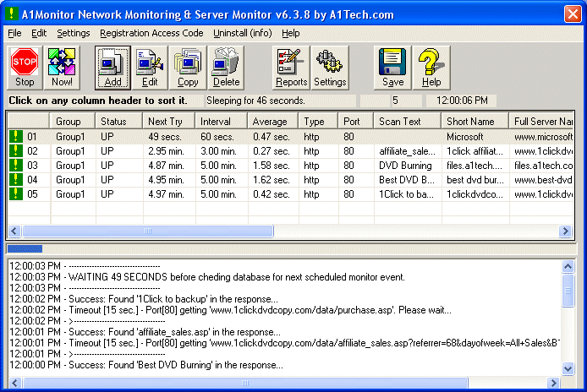The height and width of the screenshot is (392, 587).
Task: Select the '3.00 min.' interval cell
Action: pyautogui.click(x=221, y=151)
